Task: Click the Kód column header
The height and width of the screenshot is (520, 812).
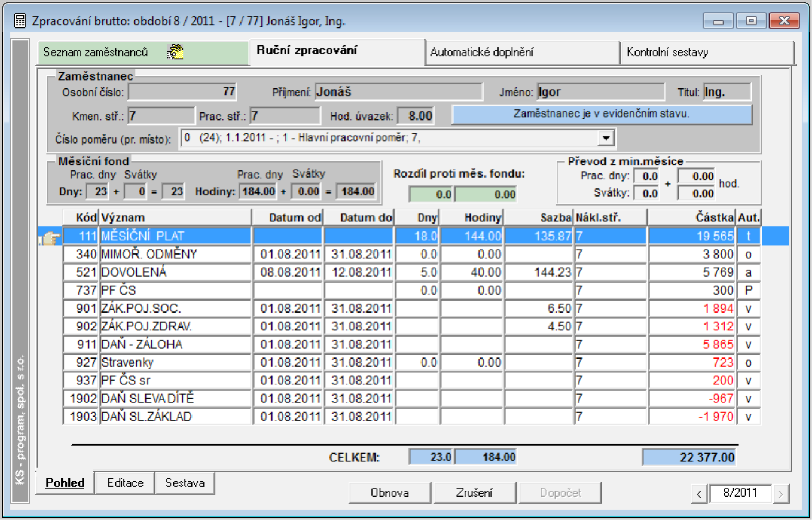Action: pyautogui.click(x=81, y=218)
